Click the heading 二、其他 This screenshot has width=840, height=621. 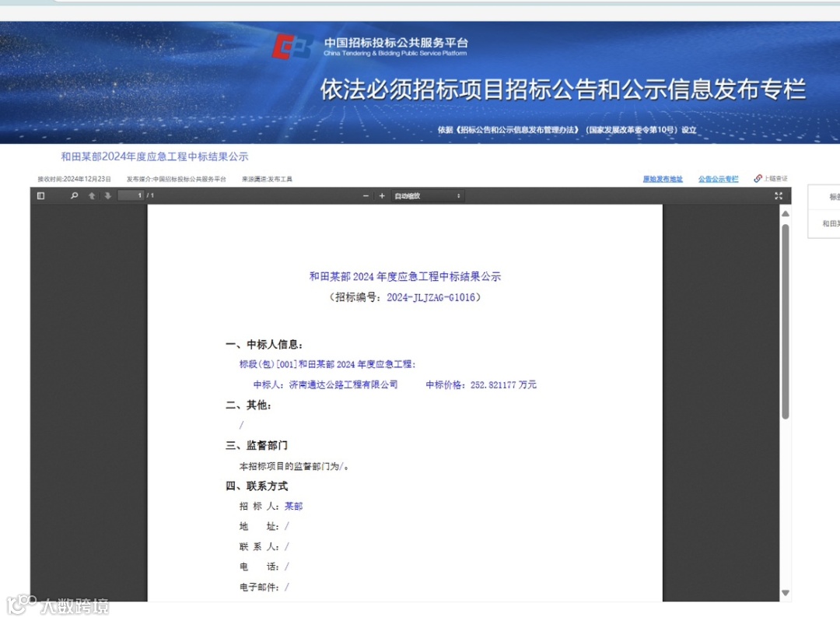(249, 405)
